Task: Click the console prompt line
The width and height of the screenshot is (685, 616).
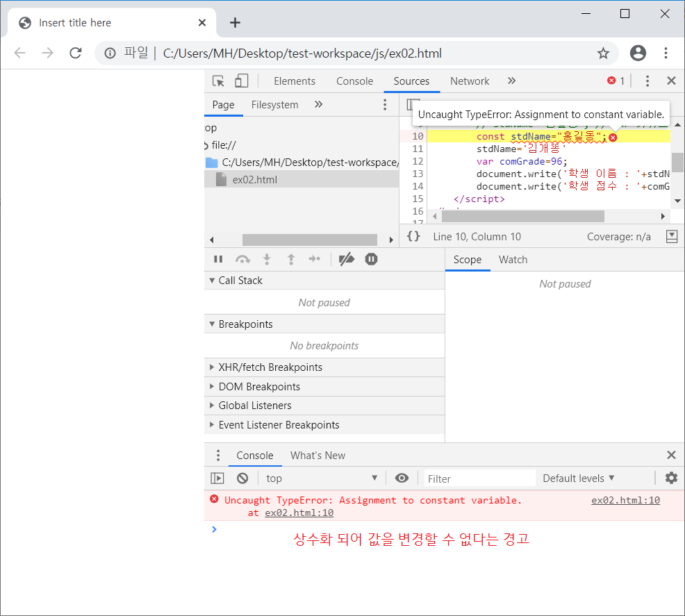Action: click(445, 529)
